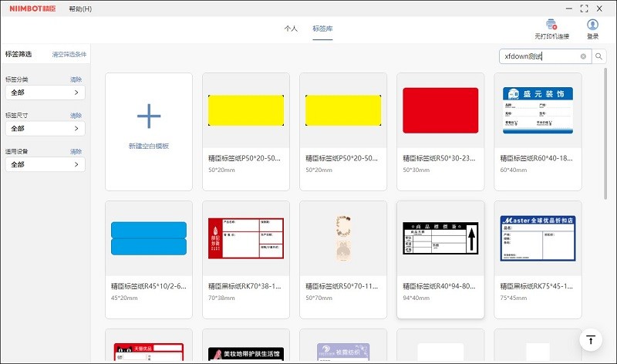Screen dimensions: 617x364
Task: Open the R50*70 decorative label template
Action: pos(343,260)
